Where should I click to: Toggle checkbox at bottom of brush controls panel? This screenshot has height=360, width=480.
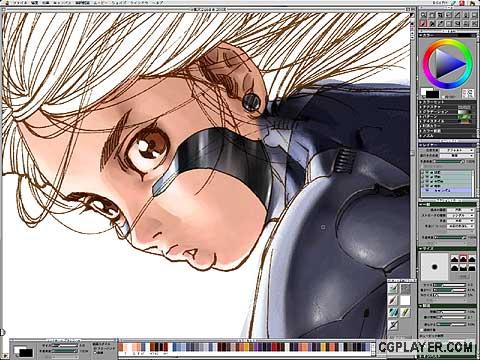click(x=421, y=330)
